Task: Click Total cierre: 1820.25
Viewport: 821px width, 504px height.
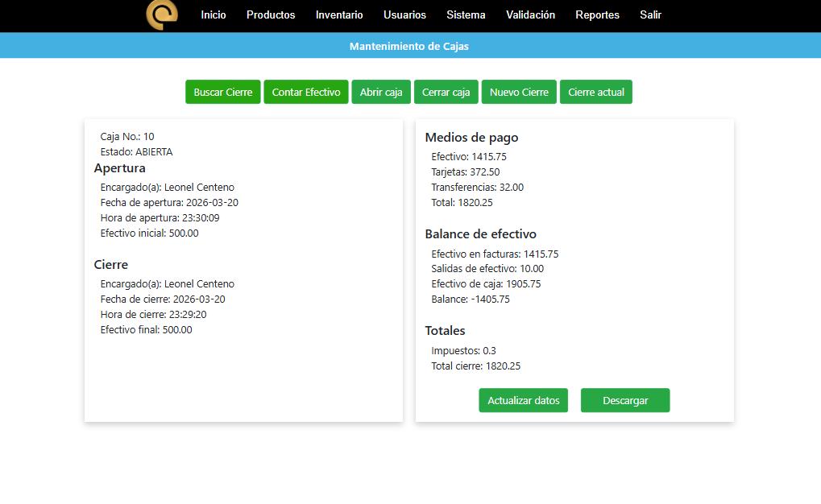Action: 476,366
